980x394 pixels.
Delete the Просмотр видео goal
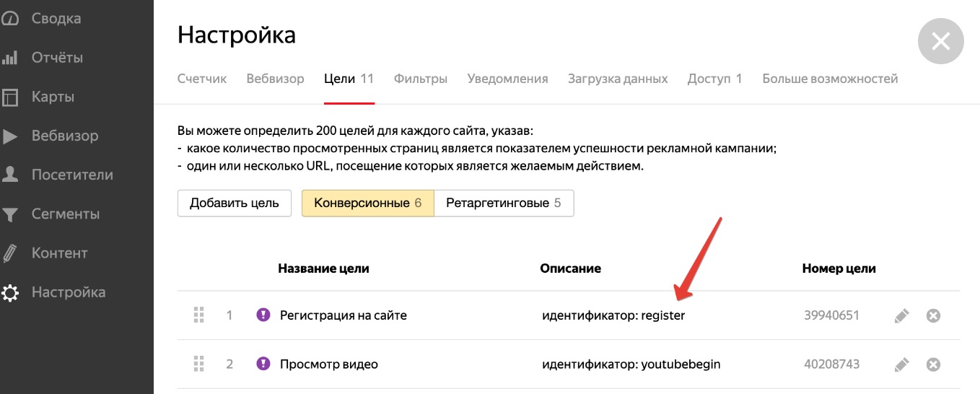pyautogui.click(x=933, y=364)
